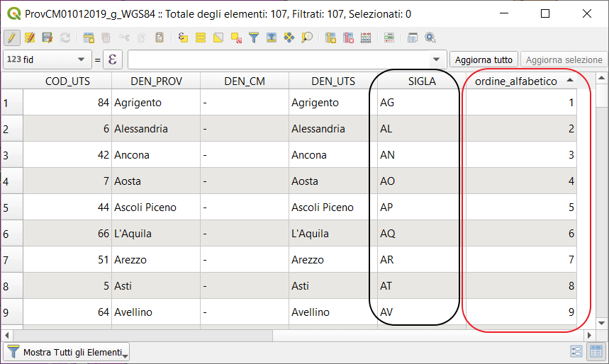Click the filter funnel toolbar icon

click(253, 38)
